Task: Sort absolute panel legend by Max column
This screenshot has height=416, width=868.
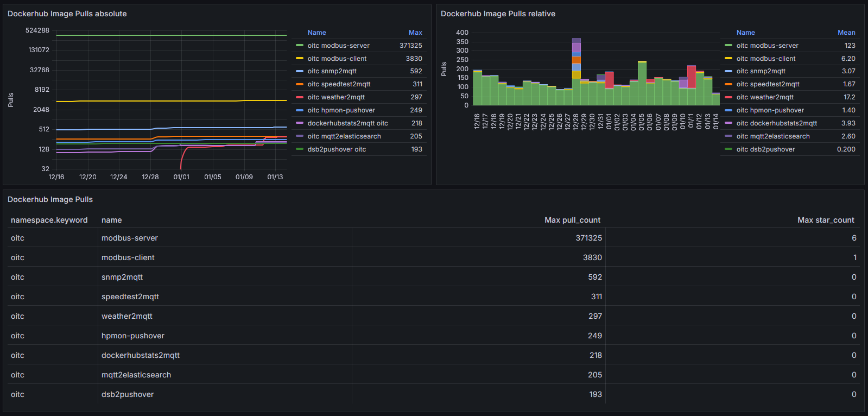Action: (x=415, y=33)
